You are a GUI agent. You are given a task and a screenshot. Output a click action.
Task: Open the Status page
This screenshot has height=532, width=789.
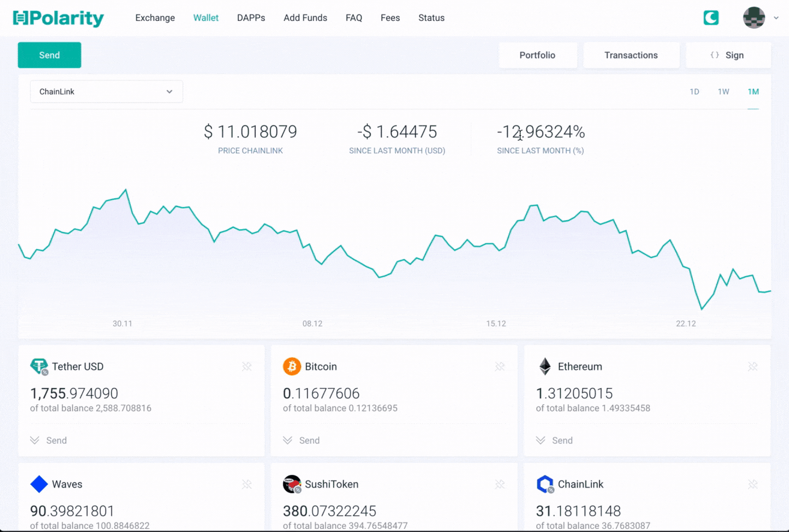point(431,18)
